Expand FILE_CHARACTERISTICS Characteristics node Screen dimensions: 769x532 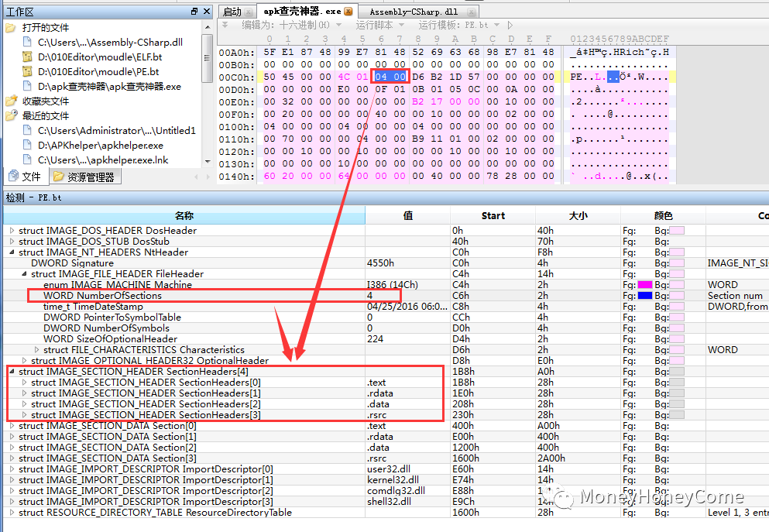(36, 349)
